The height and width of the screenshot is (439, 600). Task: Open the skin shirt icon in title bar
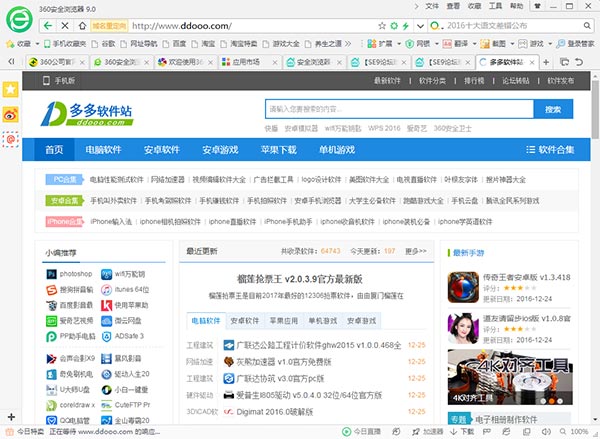538,6
